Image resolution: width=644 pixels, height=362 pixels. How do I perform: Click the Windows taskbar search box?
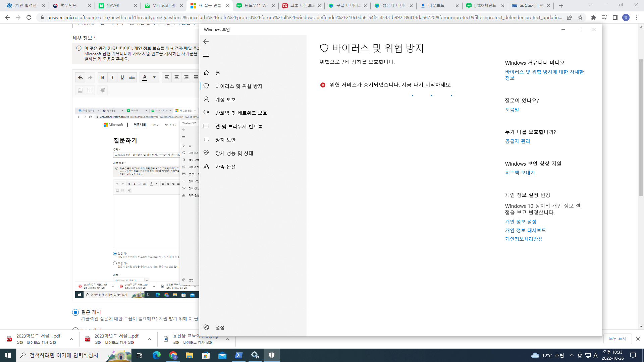[x=64, y=355]
